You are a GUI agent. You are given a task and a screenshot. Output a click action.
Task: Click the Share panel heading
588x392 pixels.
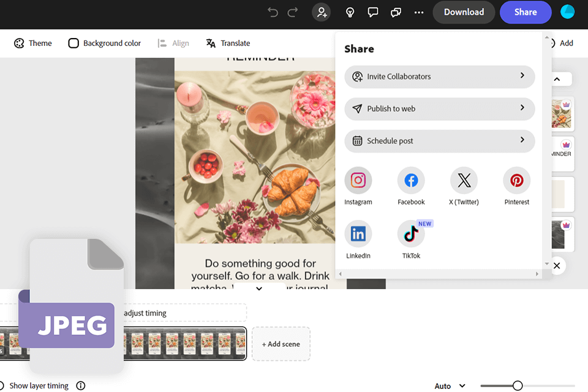click(359, 49)
